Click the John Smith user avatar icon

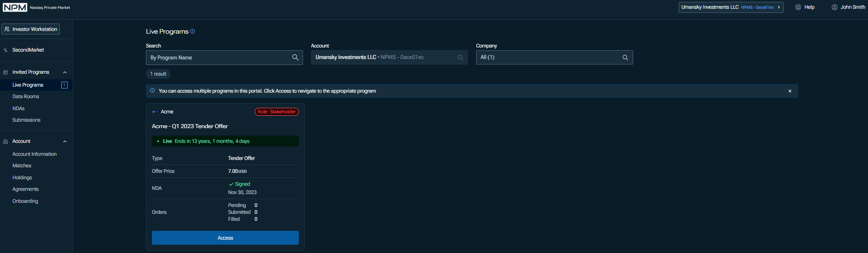click(x=834, y=7)
